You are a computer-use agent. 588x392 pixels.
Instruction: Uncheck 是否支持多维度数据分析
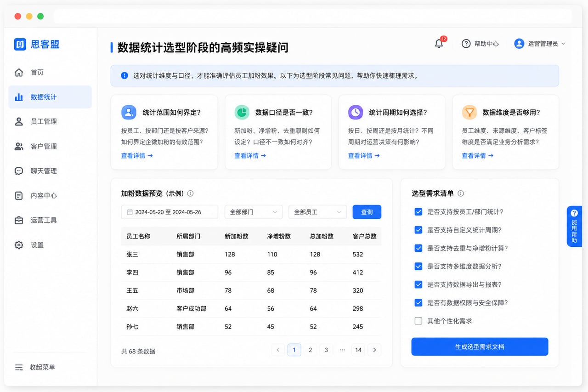coord(418,266)
